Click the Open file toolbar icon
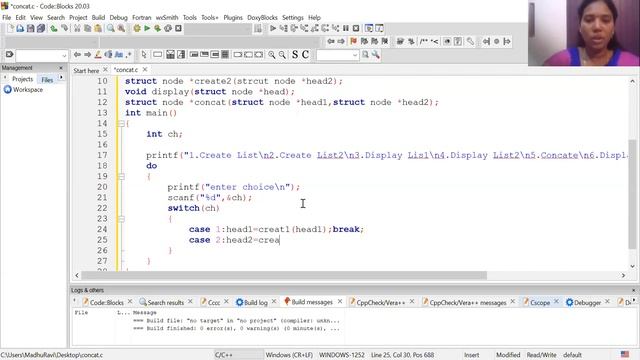Screen dimensions: 640x360 coord(20,28)
